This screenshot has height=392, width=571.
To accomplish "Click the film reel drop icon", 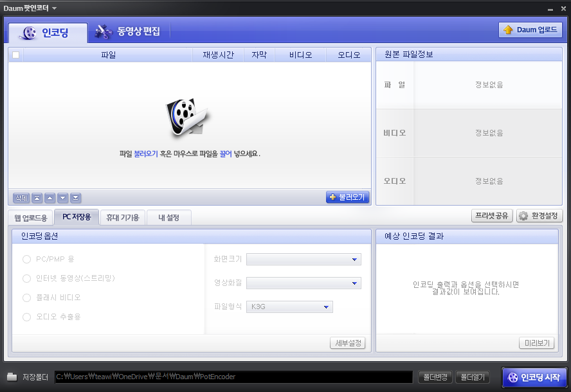I will (187, 118).
